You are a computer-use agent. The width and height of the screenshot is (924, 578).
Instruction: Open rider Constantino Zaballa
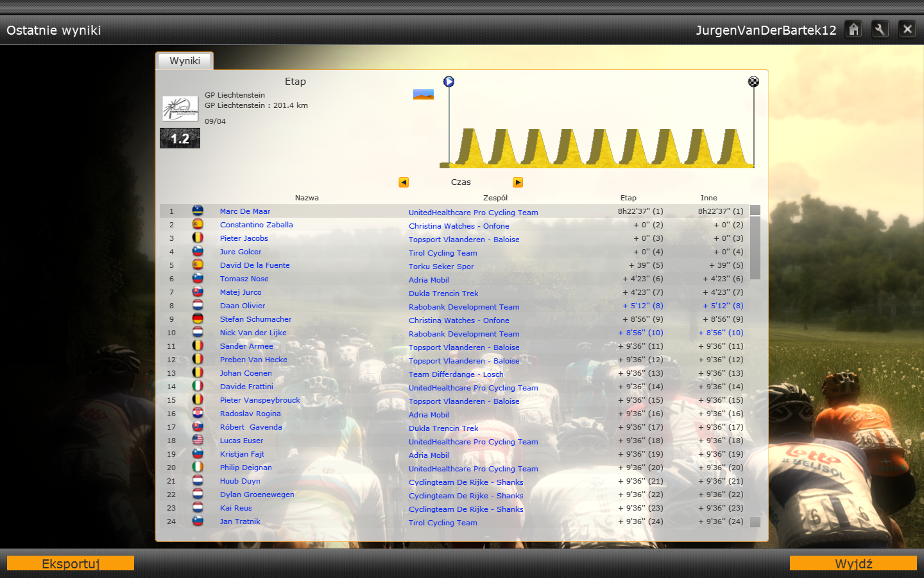coord(256,225)
